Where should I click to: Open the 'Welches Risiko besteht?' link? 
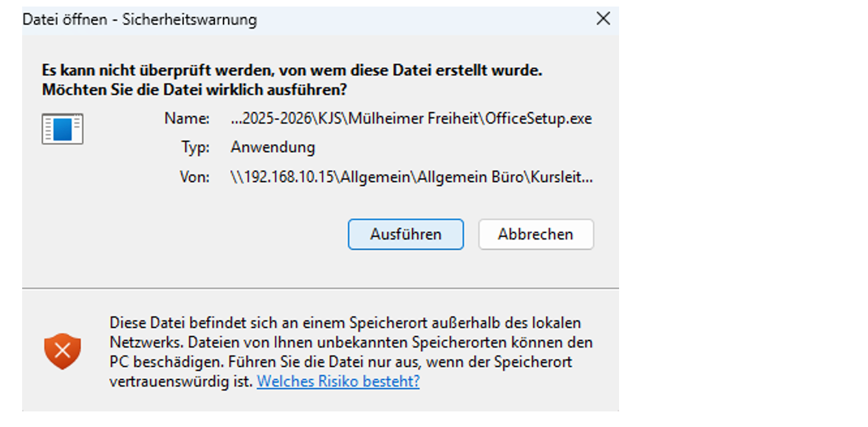point(338,381)
